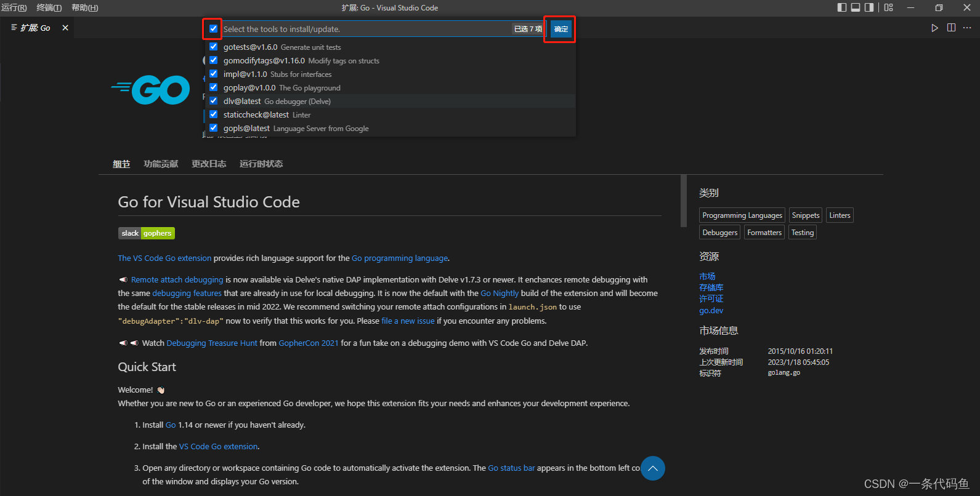Open the customize layout icon
This screenshot has height=496, width=980.
tap(888, 7)
